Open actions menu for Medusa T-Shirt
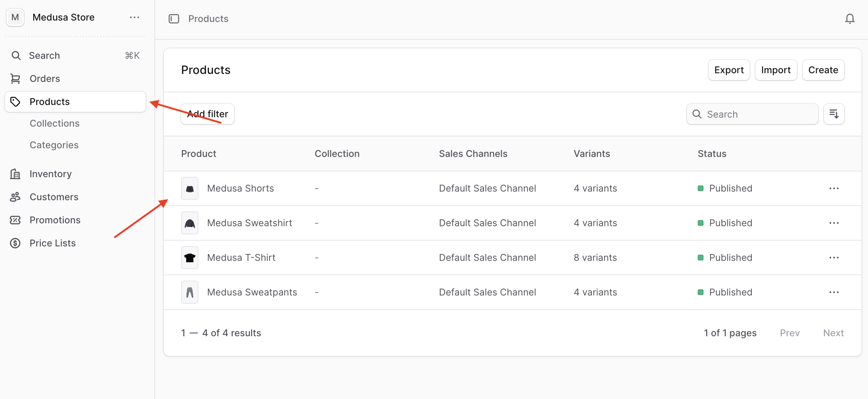The image size is (868, 399). click(834, 258)
